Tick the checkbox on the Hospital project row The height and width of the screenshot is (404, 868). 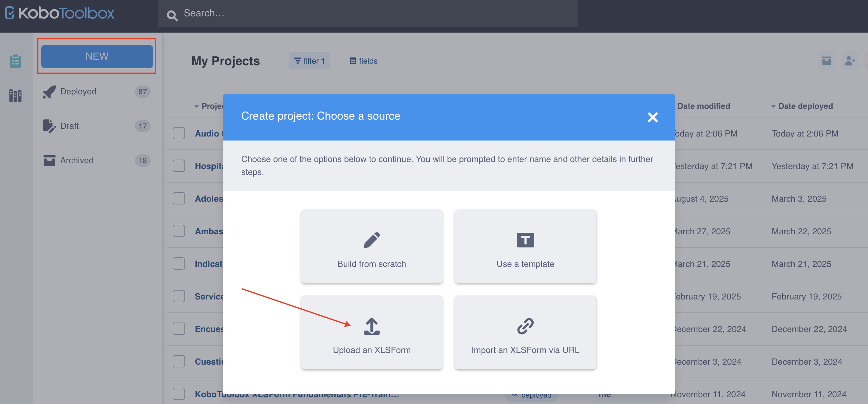tap(179, 165)
